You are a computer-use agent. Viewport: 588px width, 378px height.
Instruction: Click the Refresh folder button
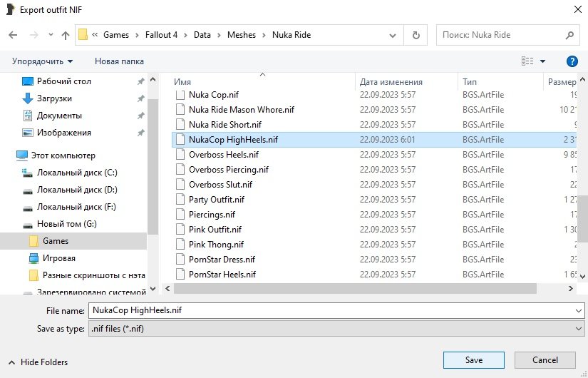click(416, 35)
